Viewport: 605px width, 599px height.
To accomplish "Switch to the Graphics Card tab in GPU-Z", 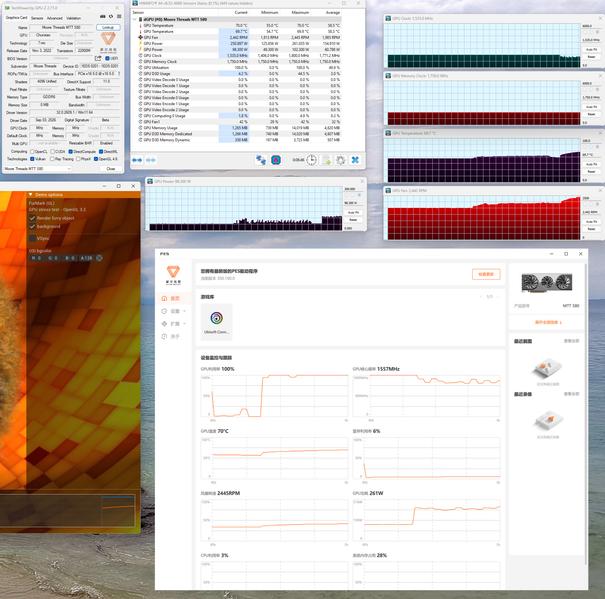I will click(16, 18).
